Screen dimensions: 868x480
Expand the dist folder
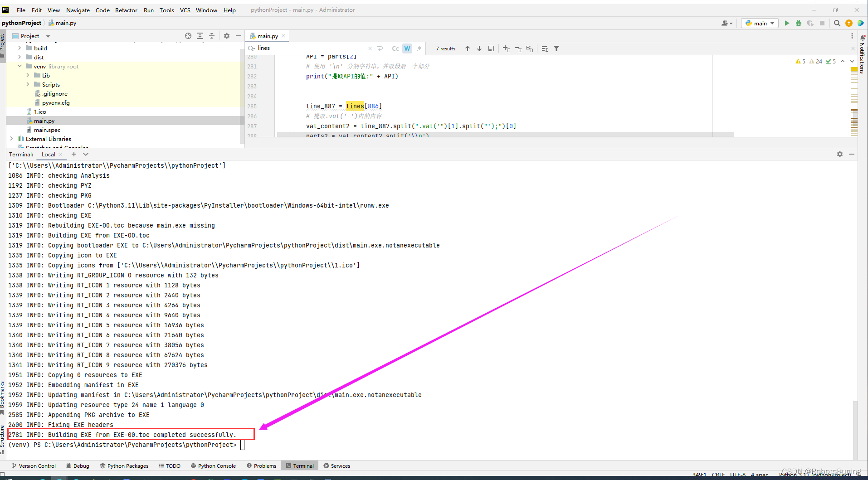pyautogui.click(x=20, y=57)
